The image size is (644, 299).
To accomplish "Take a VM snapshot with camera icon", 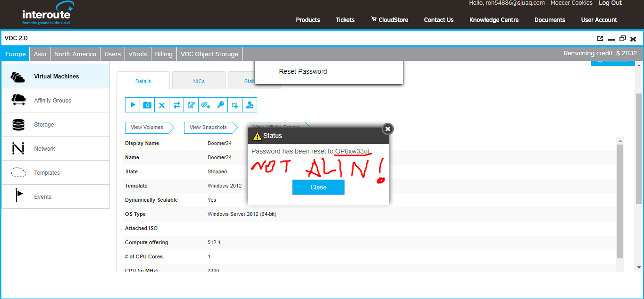I will [147, 105].
